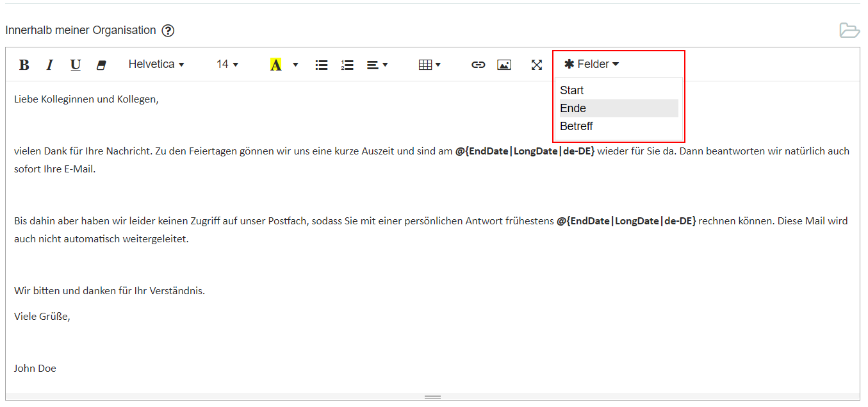This screenshot has height=407, width=868.
Task: Insert an unordered bullet list
Action: [322, 65]
